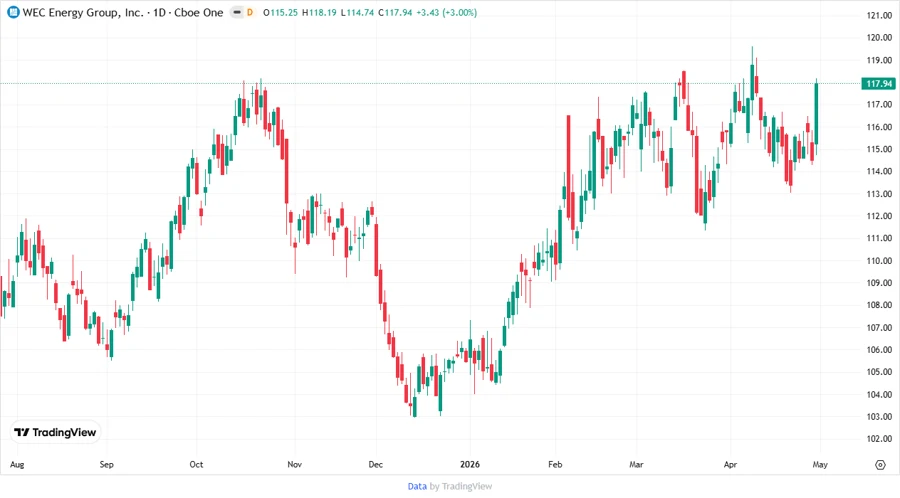Click the 110.00 price axis label
The width and height of the screenshot is (900, 498).
click(x=879, y=260)
